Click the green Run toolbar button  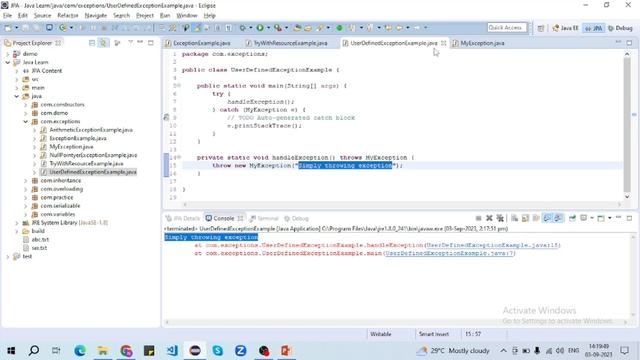(260, 28)
